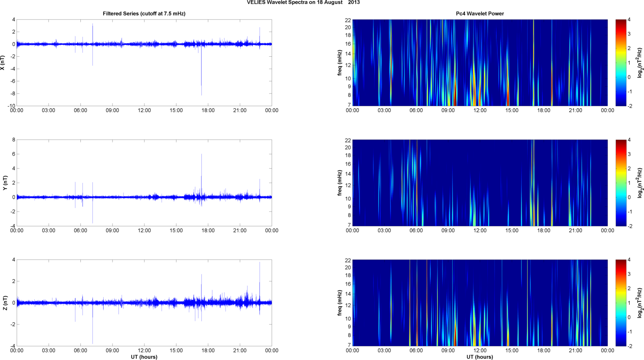Select freq (mHz) label of middle wavelet plot
Viewport: 644px width, 360px height.
[x=340, y=183]
